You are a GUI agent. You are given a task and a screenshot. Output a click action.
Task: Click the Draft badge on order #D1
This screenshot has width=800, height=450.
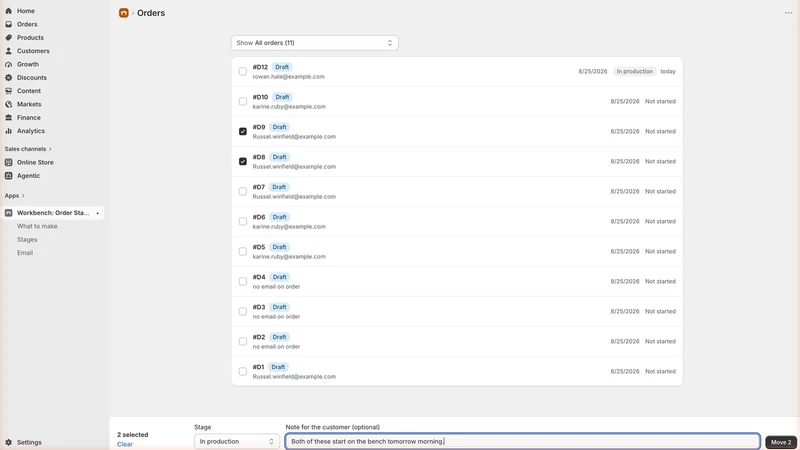(278, 367)
